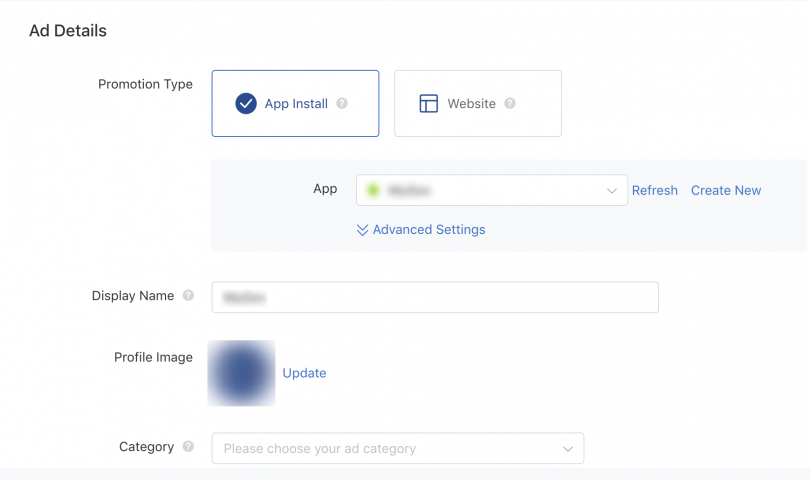
Task: Click the checkmark icon in App Install
Action: point(246,104)
